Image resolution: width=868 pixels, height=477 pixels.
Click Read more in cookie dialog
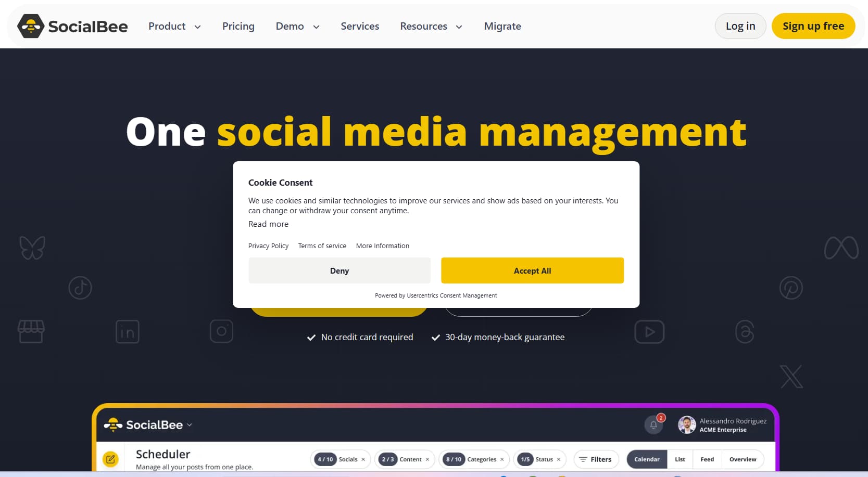pos(268,224)
